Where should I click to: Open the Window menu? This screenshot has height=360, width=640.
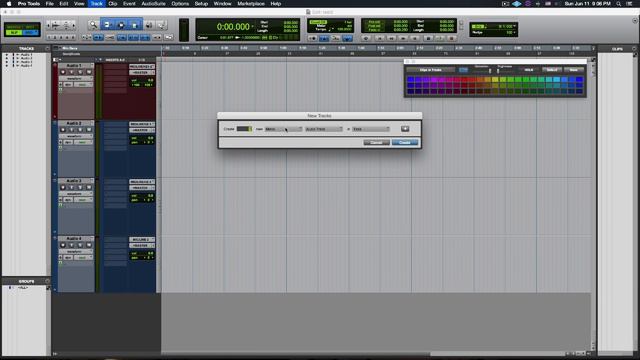pyautogui.click(x=222, y=4)
